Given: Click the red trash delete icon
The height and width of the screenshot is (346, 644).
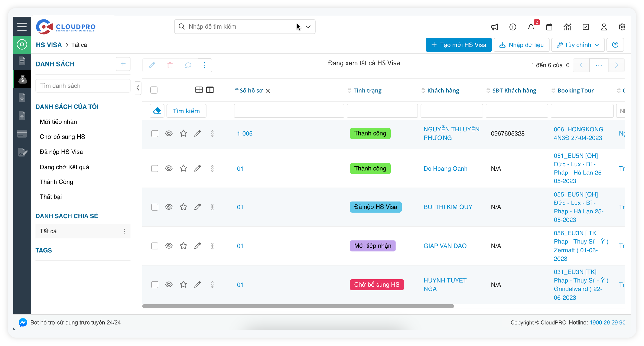Looking at the screenshot, I should pyautogui.click(x=170, y=65).
